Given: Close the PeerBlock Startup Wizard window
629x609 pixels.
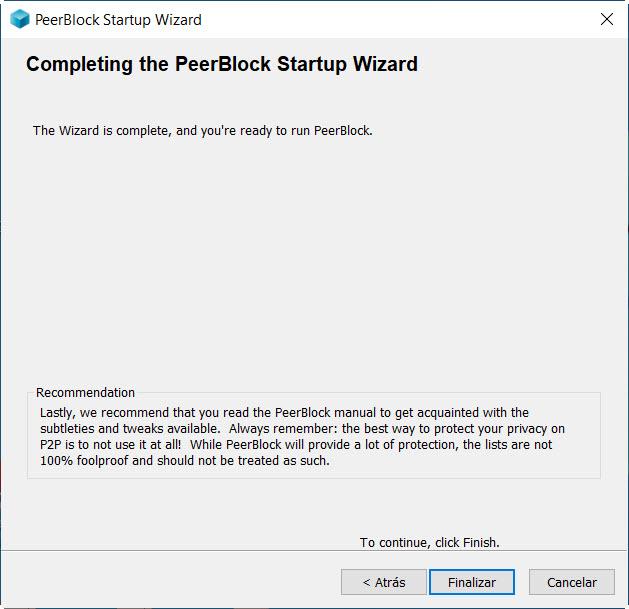Looking at the screenshot, I should [x=606, y=19].
